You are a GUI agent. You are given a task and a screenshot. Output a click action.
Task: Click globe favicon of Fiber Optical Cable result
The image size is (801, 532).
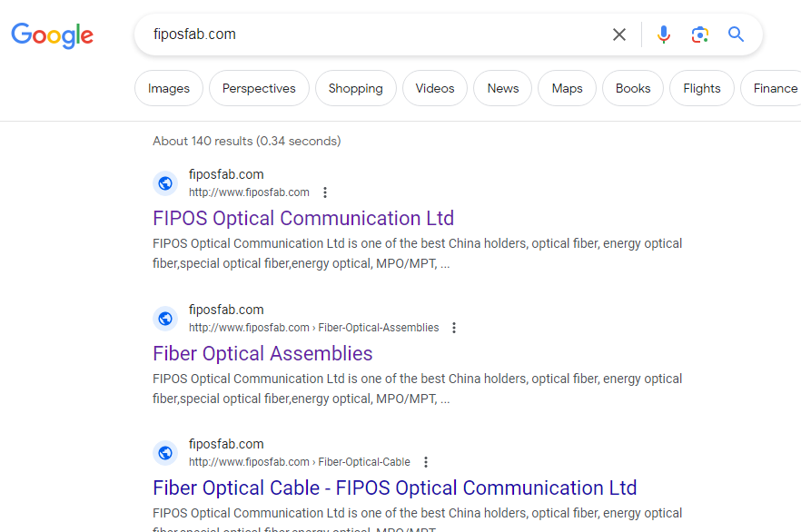[165, 453]
